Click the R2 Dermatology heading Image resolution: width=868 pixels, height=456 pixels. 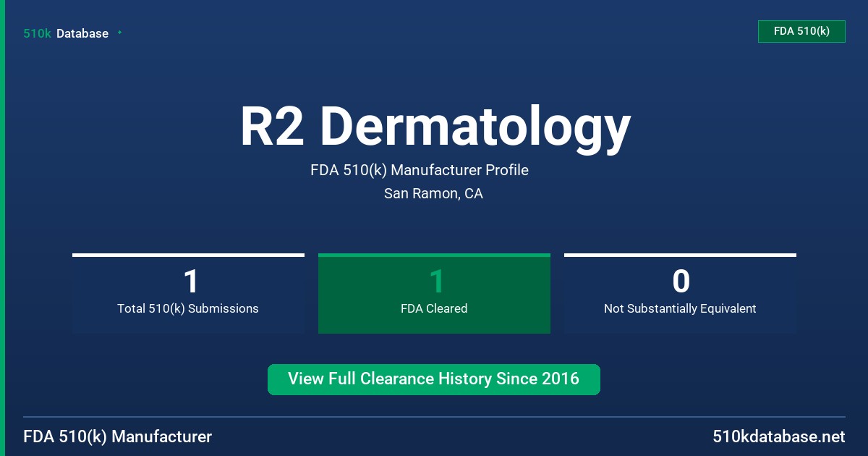click(435, 127)
